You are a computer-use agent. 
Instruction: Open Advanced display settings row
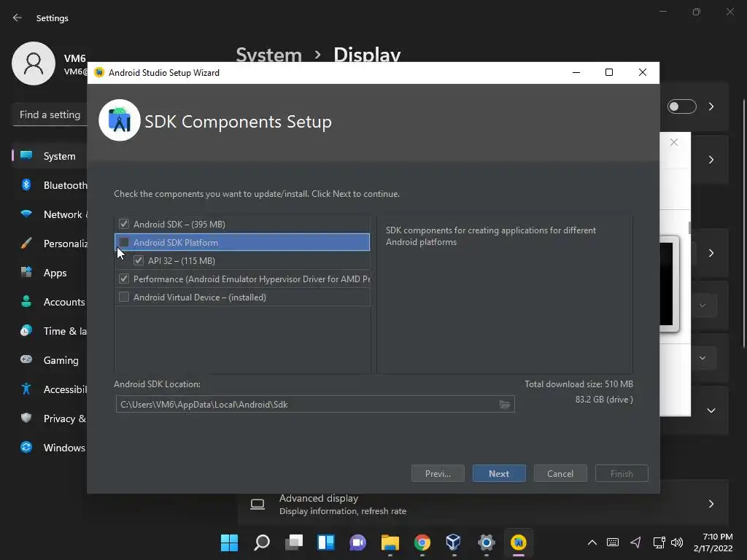(x=483, y=504)
